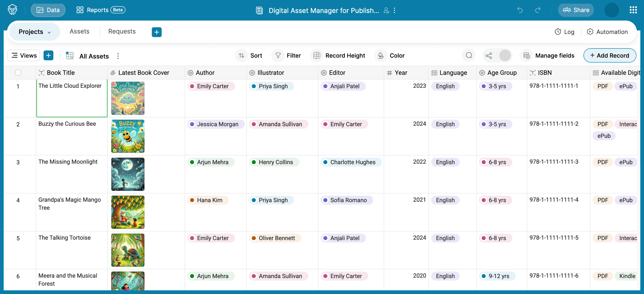
Task: Open the kebab menu next to All Assets
Action: (x=118, y=56)
